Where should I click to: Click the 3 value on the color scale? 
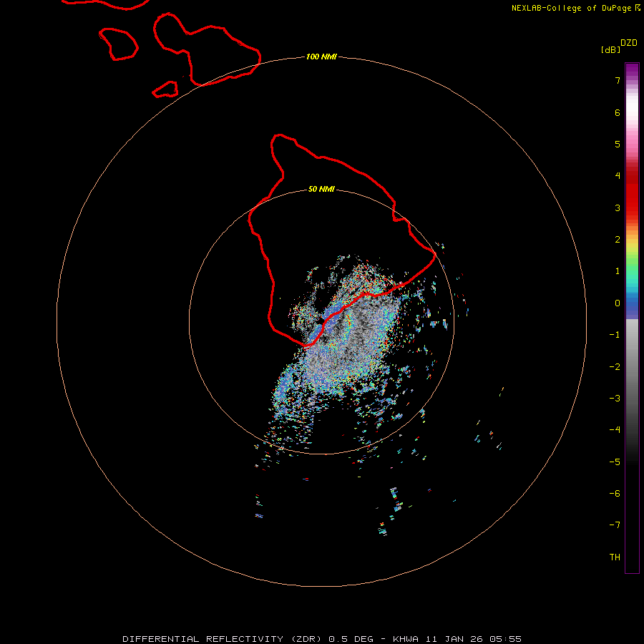[x=618, y=208]
